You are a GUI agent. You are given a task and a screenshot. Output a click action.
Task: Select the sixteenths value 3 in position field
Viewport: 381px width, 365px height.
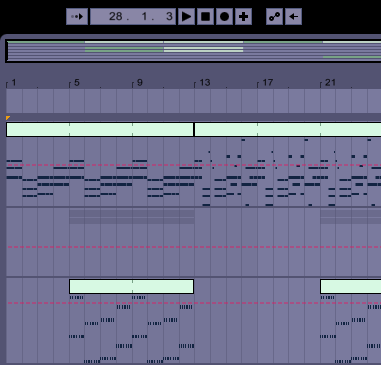pos(169,17)
